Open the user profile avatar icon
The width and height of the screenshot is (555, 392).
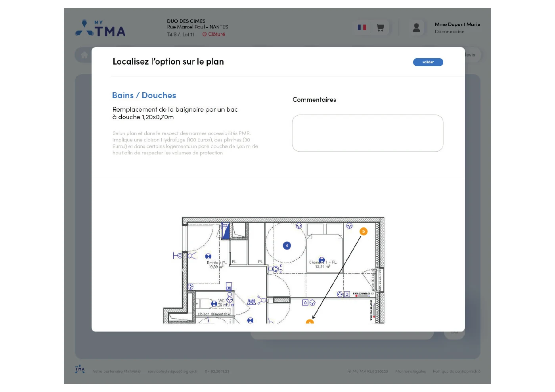coord(416,28)
